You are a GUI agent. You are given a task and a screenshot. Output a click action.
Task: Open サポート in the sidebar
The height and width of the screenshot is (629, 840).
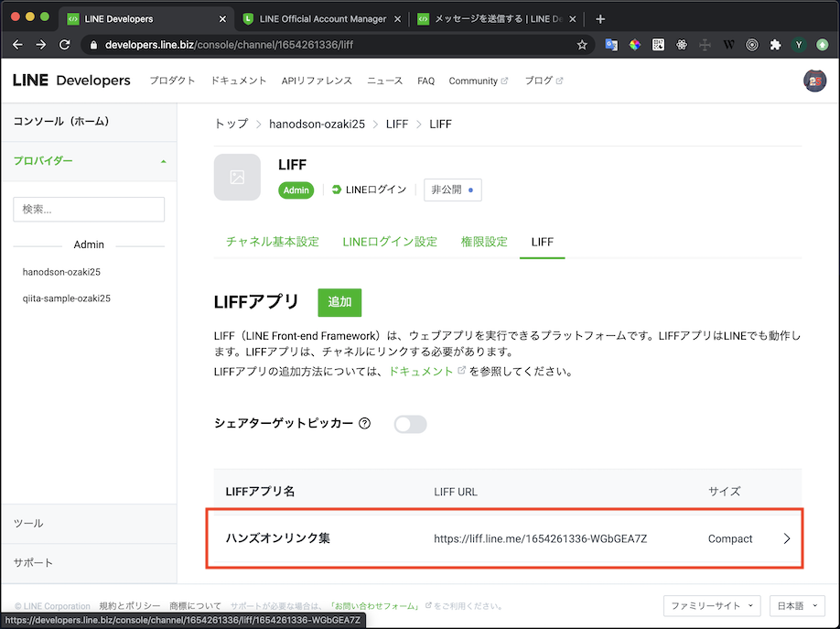[x=33, y=562]
